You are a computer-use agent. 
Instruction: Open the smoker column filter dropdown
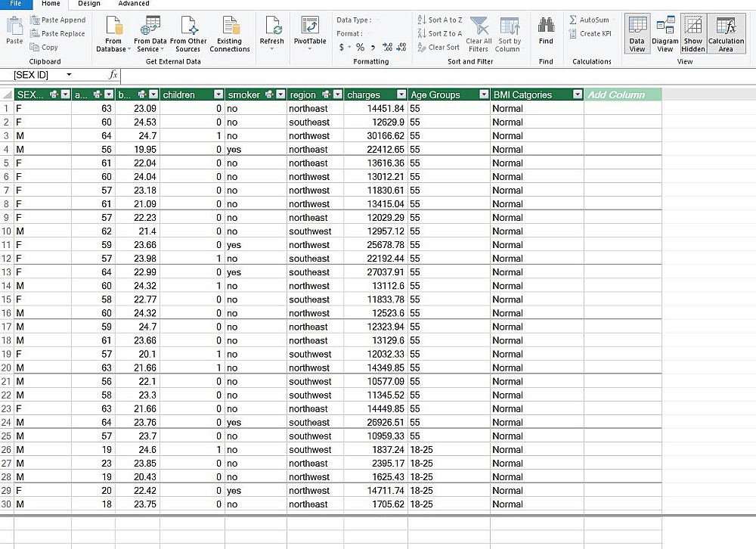click(280, 95)
